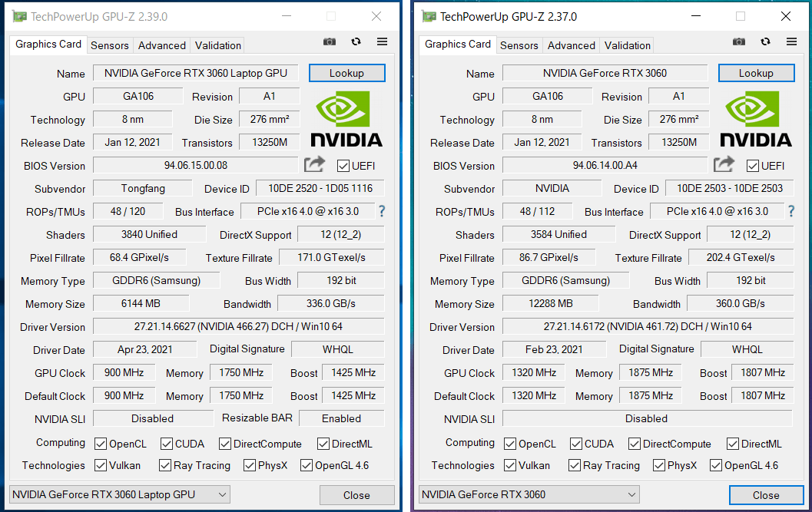812x512 pixels.
Task: Switch to Advanced tab in GPU-Z 2.39.0
Action: (161, 45)
